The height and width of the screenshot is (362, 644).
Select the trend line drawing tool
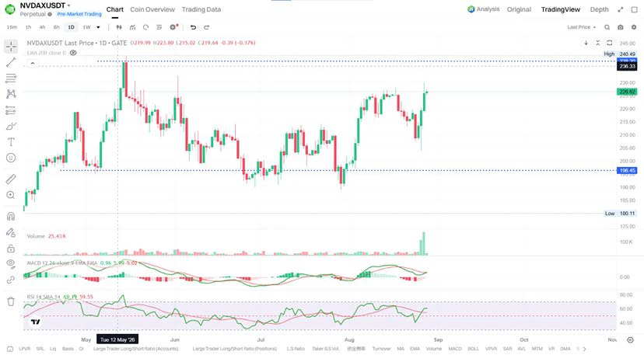coord(11,62)
